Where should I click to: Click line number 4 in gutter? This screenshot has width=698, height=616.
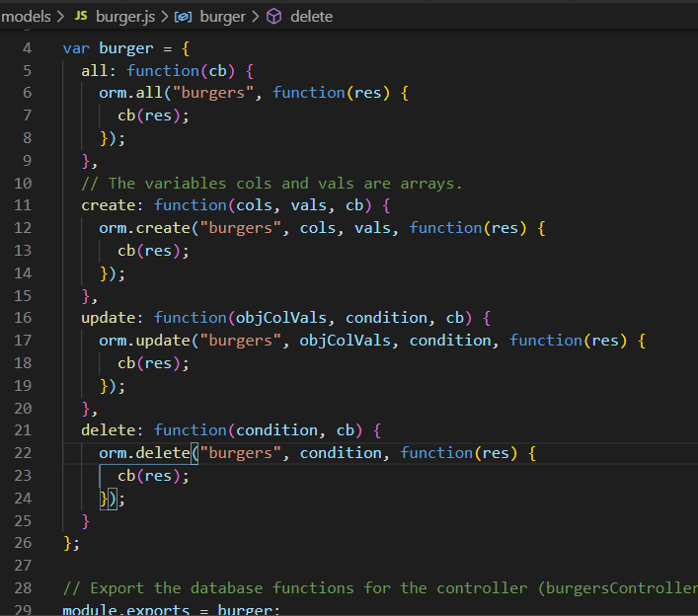click(27, 47)
